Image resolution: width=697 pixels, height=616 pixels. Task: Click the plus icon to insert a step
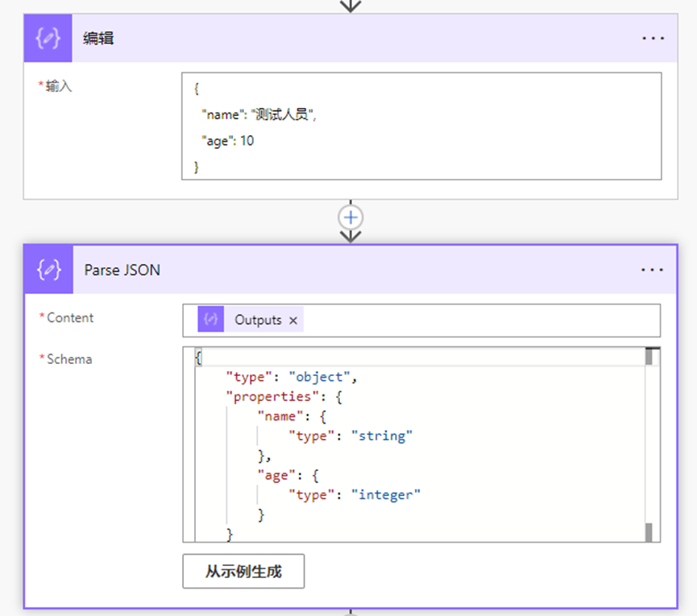350,217
